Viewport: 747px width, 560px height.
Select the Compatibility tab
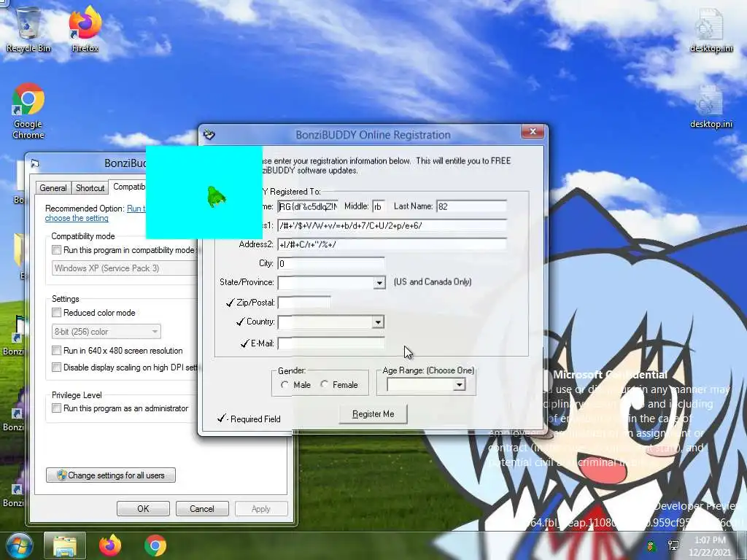pyautogui.click(x=128, y=187)
